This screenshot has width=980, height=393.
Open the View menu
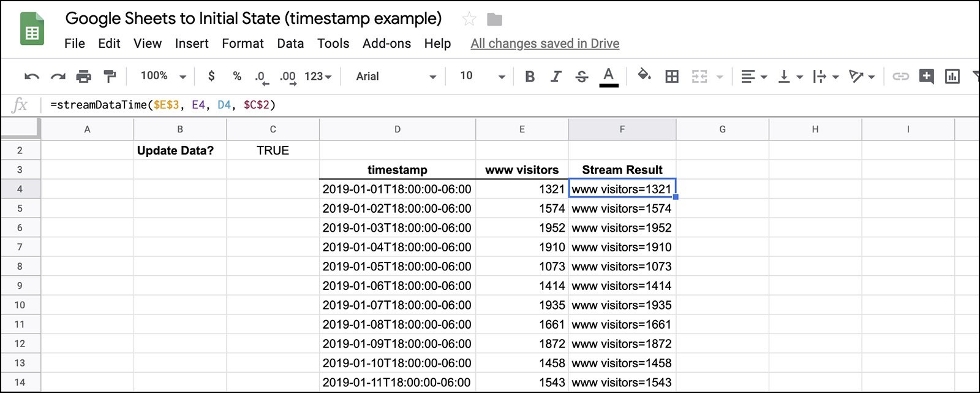(x=148, y=44)
